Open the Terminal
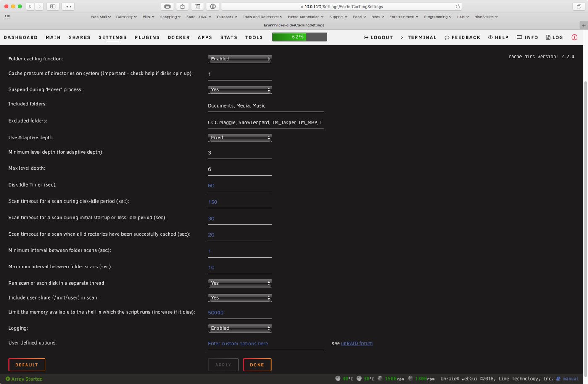The width and height of the screenshot is (588, 384). [419, 37]
